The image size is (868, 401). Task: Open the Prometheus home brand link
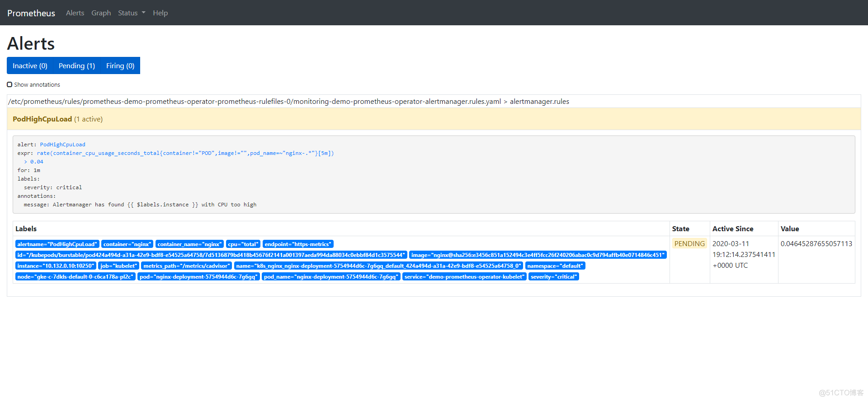[31, 13]
